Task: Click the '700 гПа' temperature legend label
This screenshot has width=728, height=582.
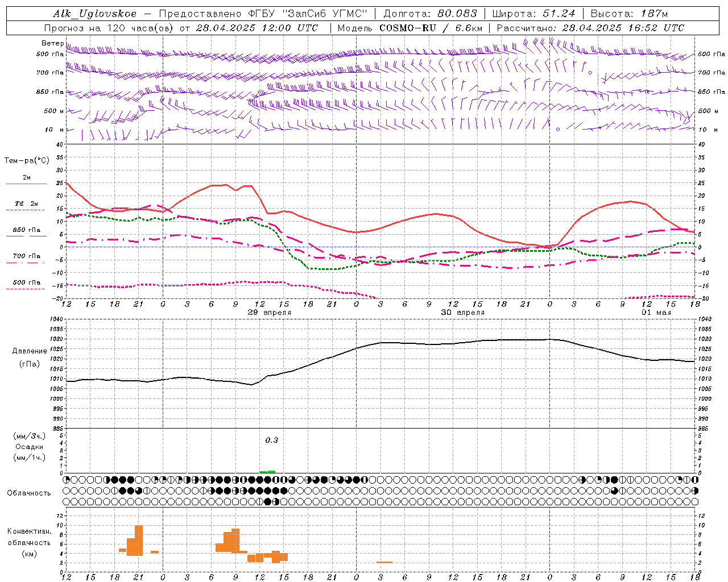Action: click(27, 256)
